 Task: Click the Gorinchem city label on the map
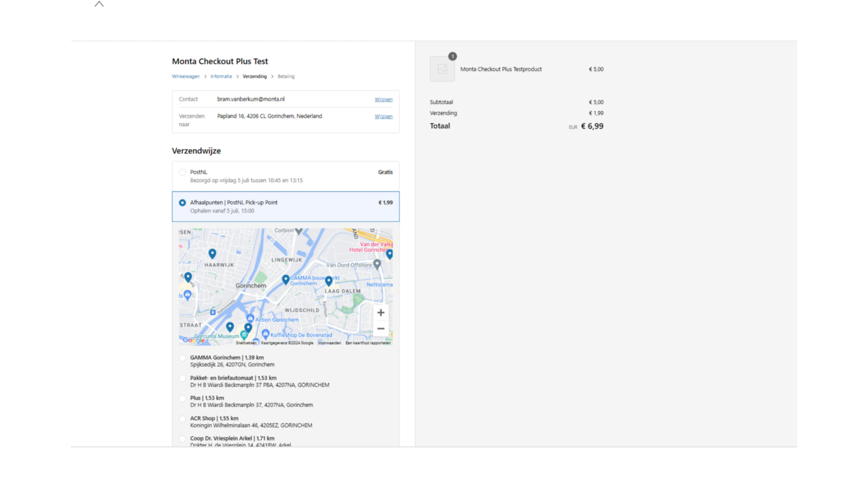click(251, 286)
